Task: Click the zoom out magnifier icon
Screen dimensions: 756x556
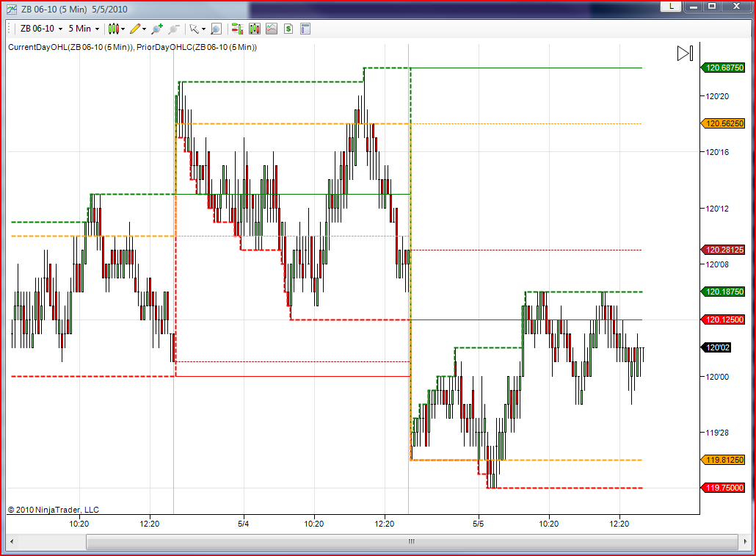Action: tap(174, 29)
